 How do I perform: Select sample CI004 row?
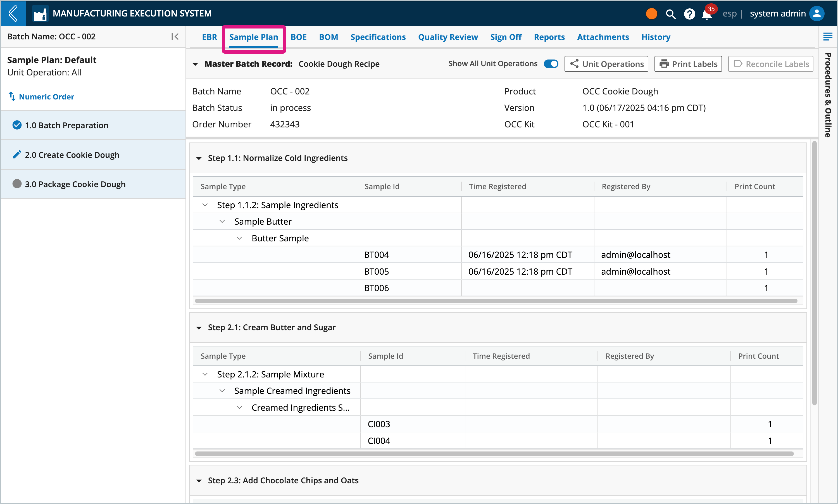tap(498, 441)
